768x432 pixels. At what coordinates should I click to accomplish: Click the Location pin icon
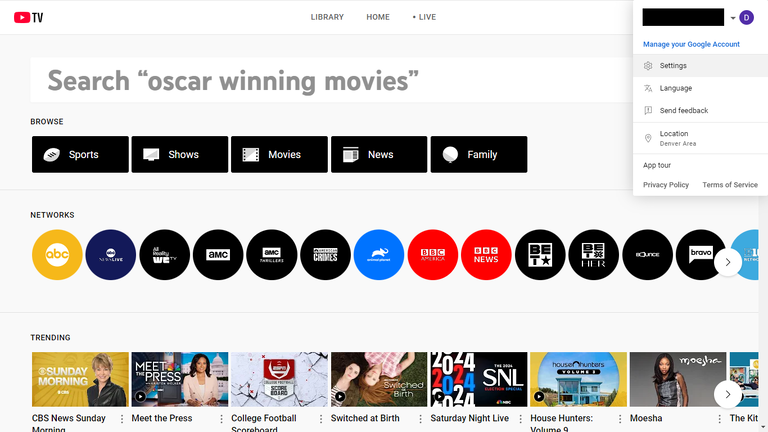[648, 138]
